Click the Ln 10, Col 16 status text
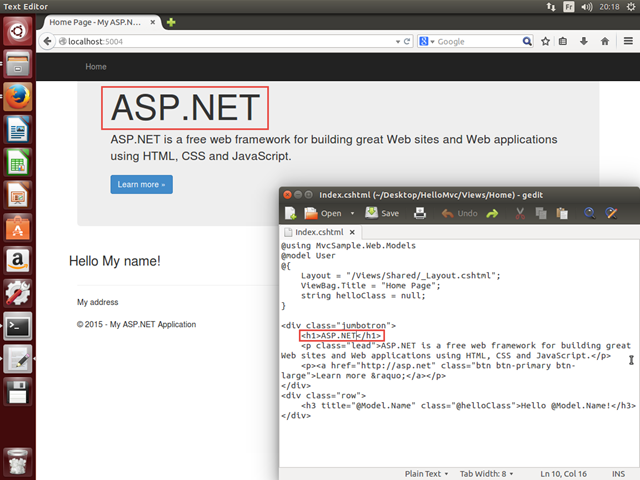The height and width of the screenshot is (480, 640). tap(563, 473)
